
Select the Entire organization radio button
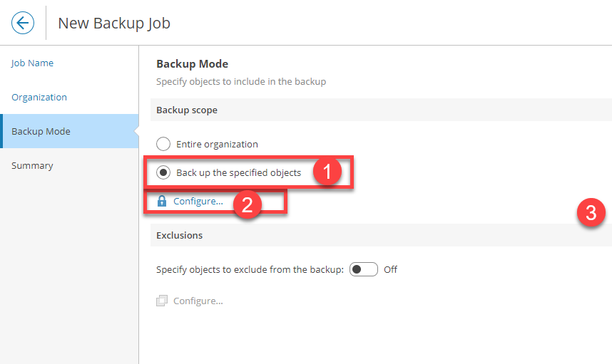[163, 144]
